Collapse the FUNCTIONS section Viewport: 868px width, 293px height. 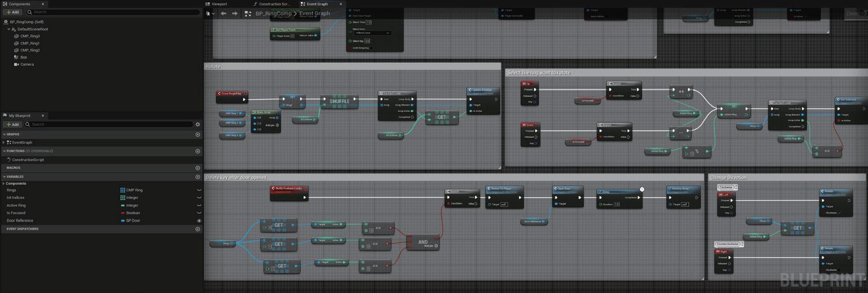4,151
